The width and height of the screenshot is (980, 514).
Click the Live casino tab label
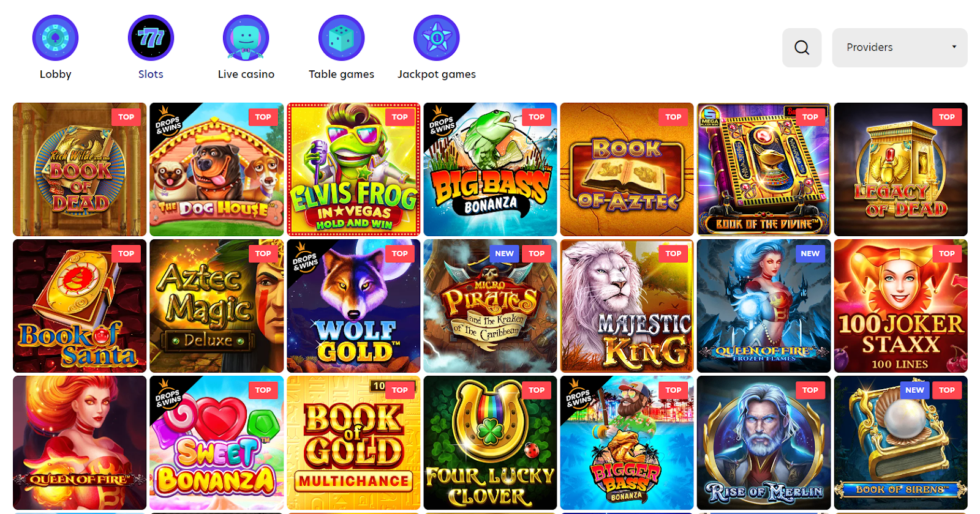(246, 74)
